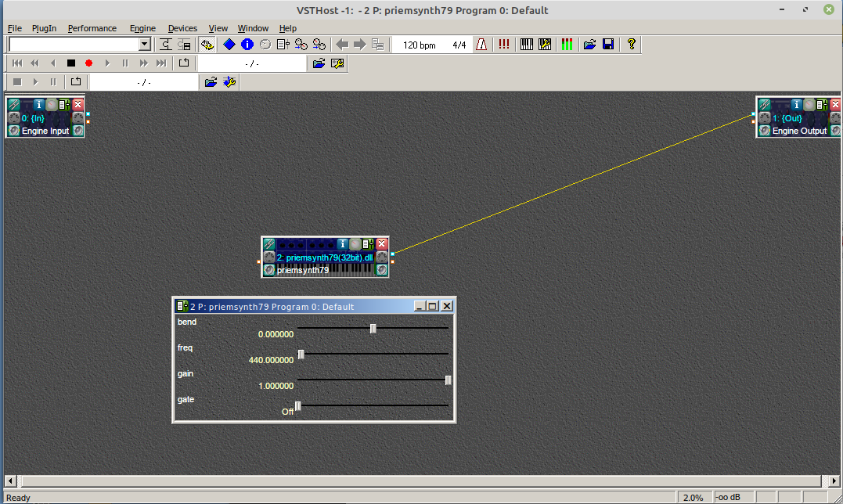Image resolution: width=843 pixels, height=504 pixels.
Task: Click the play button in the bottom recorder toolbar
Action: 35,82
